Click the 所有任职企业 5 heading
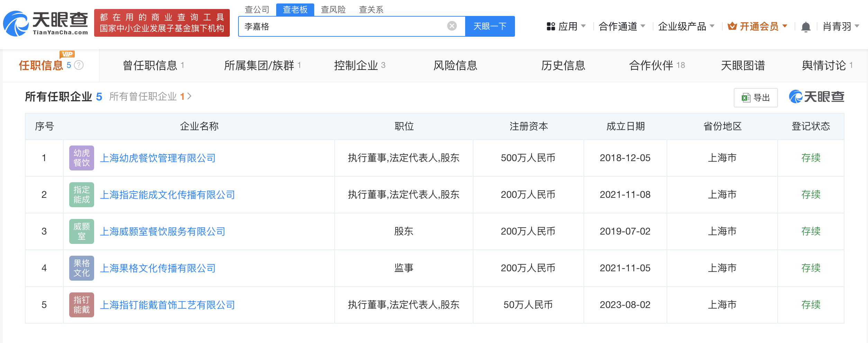 pyautogui.click(x=64, y=97)
